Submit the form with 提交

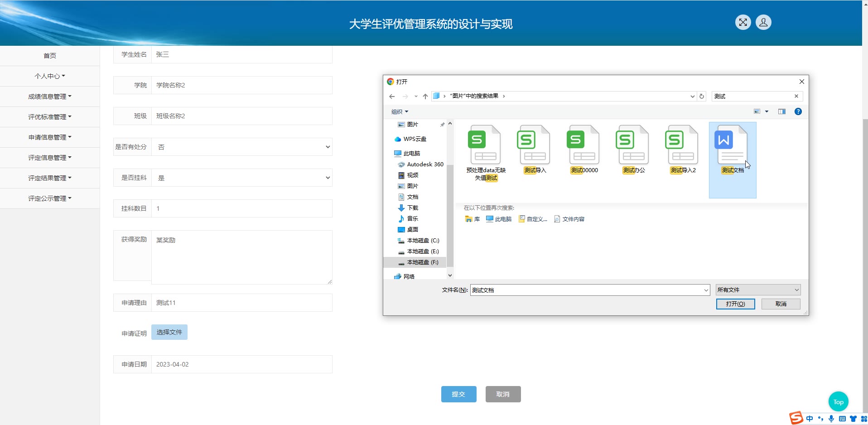coord(458,394)
